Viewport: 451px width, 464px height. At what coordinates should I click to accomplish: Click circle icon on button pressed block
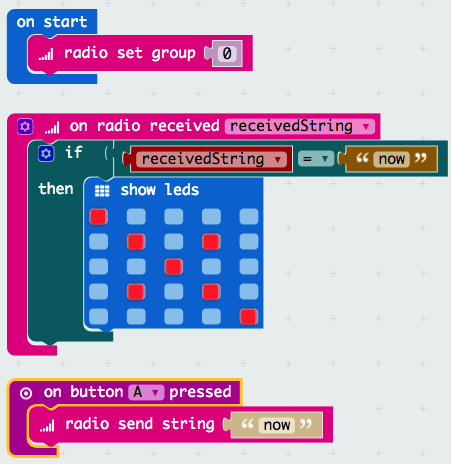tap(26, 393)
